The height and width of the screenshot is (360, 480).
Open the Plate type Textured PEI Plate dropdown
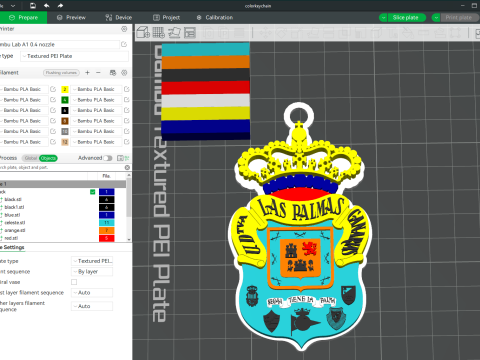click(x=74, y=56)
